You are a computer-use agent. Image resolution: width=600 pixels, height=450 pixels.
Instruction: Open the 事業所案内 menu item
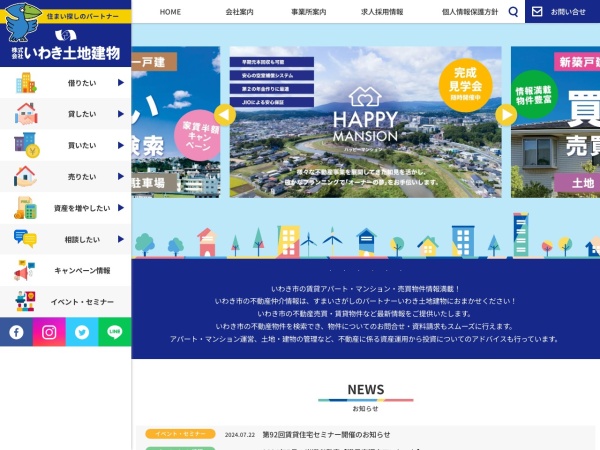[309, 12]
